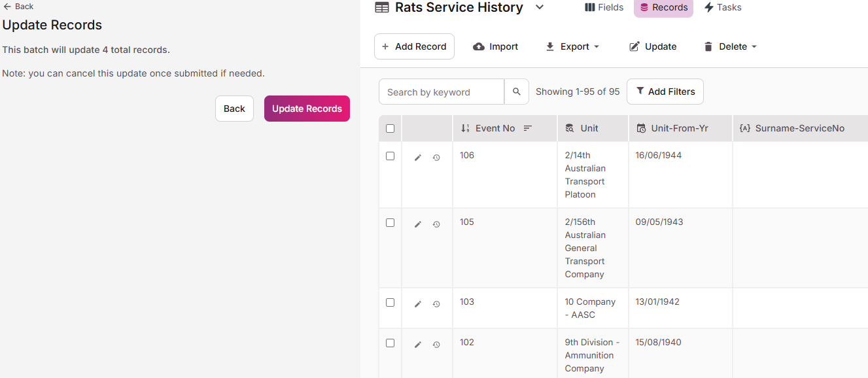Click the Search by keyword field

pos(442,92)
